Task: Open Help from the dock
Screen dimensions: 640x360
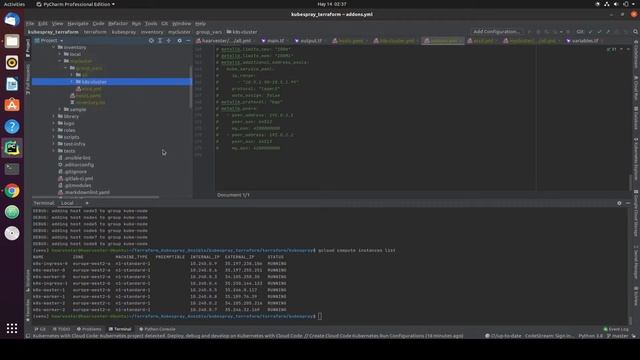Action: click(12, 127)
